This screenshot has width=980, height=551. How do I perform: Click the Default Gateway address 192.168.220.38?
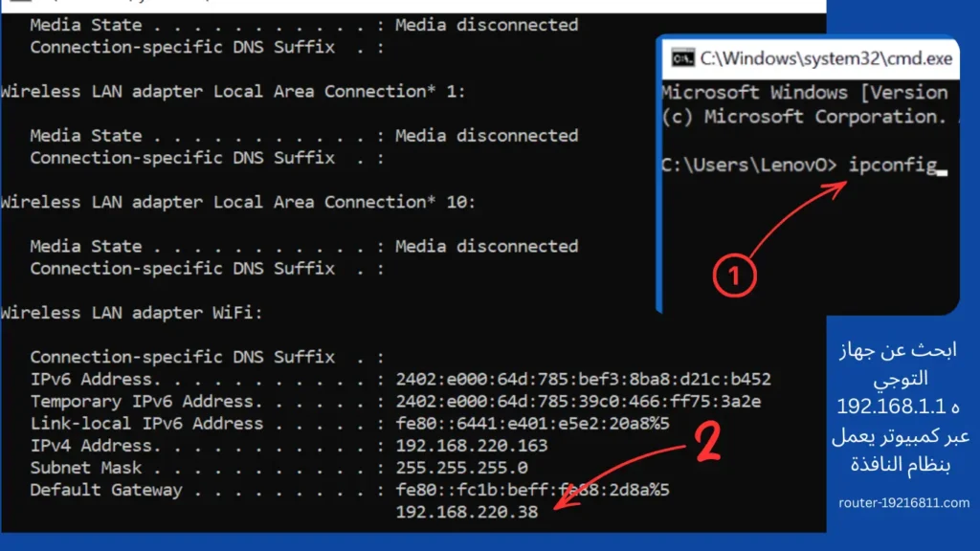pos(466,513)
